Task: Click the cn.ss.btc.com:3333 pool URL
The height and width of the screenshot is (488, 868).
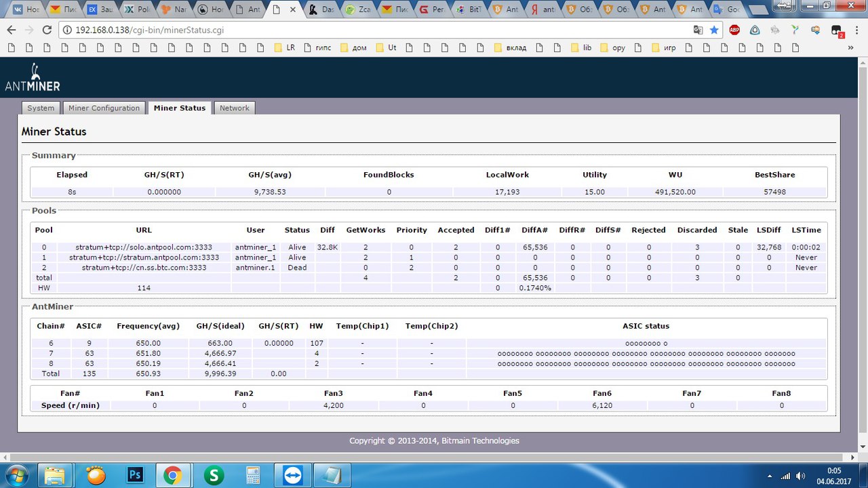Action: [x=144, y=268]
